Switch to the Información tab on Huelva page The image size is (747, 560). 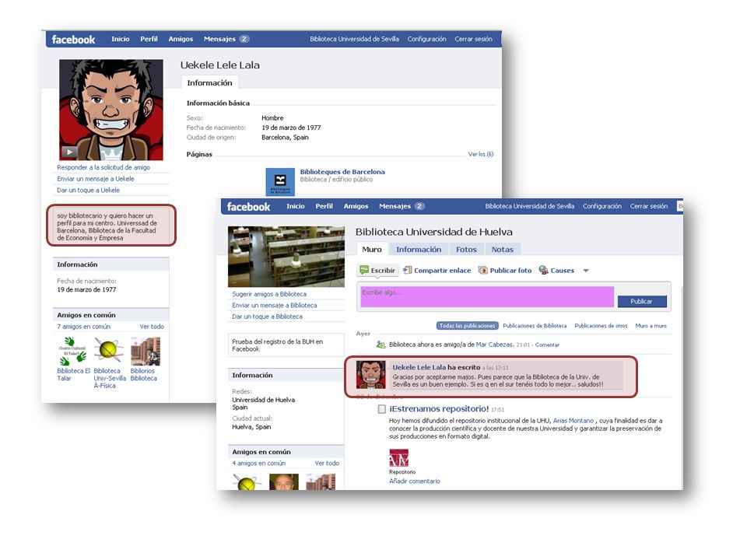(419, 249)
